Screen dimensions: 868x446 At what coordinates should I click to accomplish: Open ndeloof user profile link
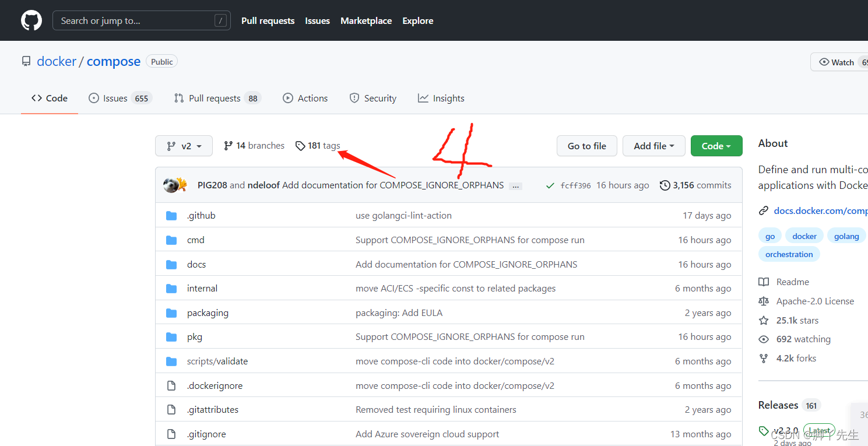tap(263, 185)
